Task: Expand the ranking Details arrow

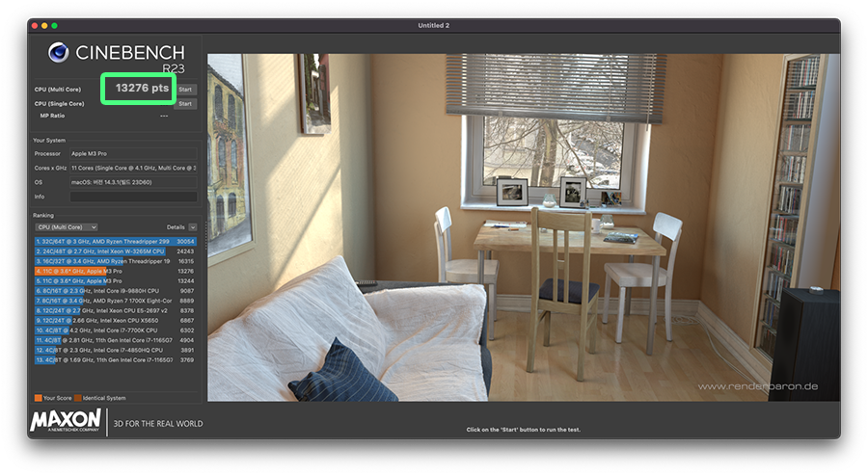Action: (x=192, y=227)
